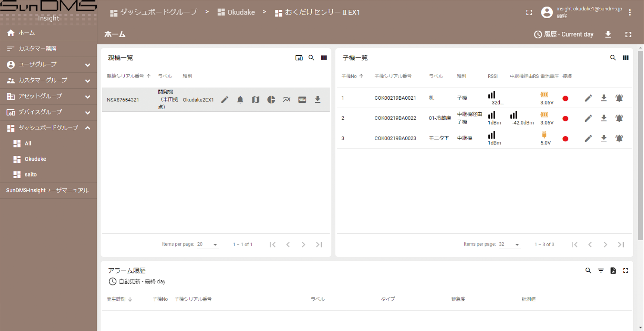Screen dimensions: 644x331
Task: Open the saito dashboard from the sidebar
Action: (30, 174)
